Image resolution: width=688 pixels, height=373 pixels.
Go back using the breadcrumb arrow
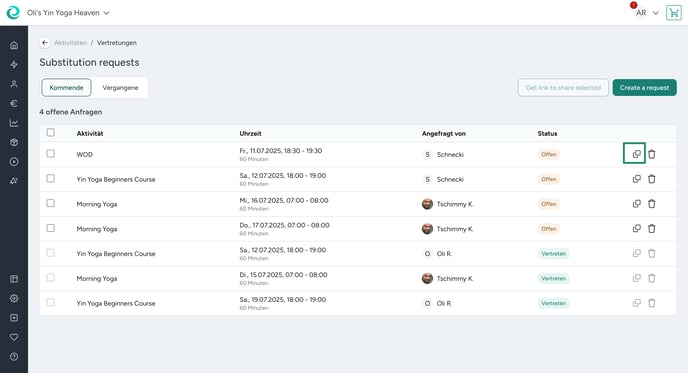45,43
